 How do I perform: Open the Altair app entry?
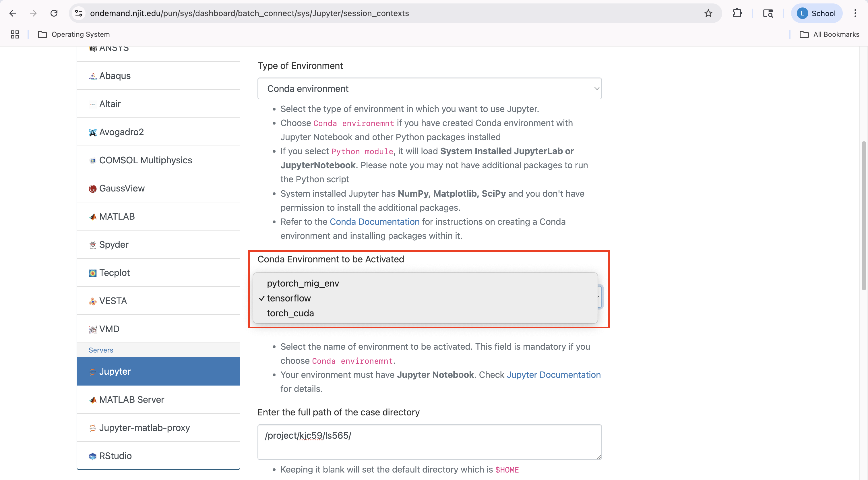point(158,104)
